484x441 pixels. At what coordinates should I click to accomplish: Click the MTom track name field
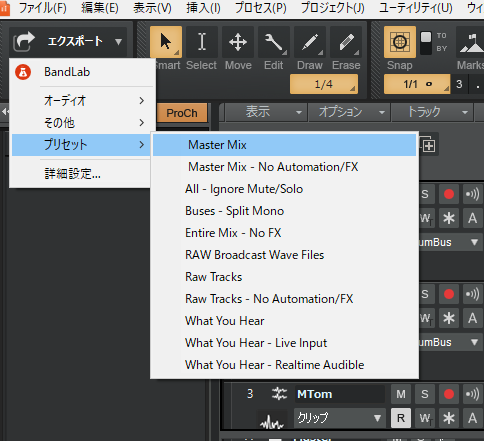coord(339,394)
